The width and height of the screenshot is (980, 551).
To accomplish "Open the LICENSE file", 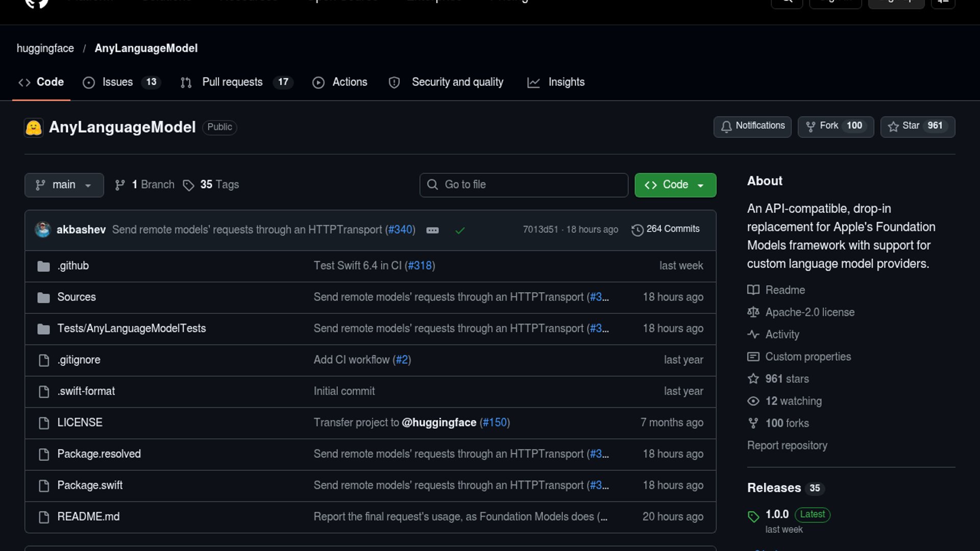I will (80, 422).
